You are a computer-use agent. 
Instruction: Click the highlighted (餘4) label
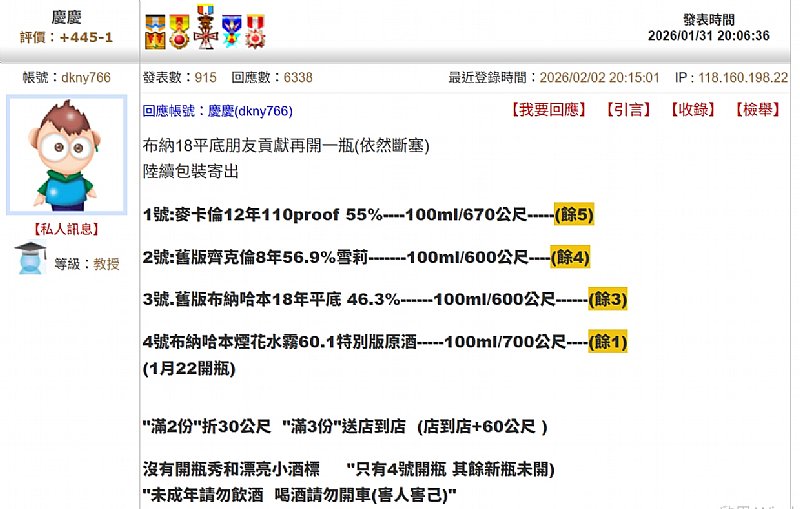[569, 257]
